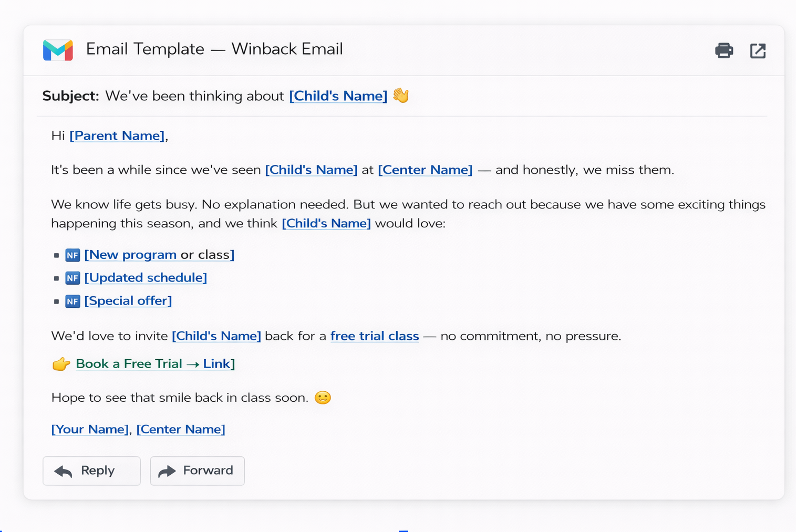Image resolution: width=796 pixels, height=532 pixels.
Task: Click the pointing finger emoji near Book link
Action: click(x=61, y=363)
